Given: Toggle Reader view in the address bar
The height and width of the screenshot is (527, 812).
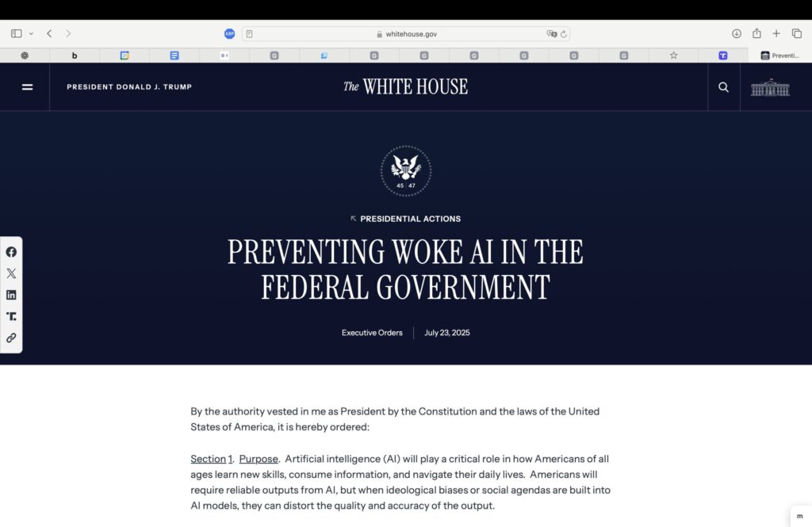Looking at the screenshot, I should tap(249, 34).
